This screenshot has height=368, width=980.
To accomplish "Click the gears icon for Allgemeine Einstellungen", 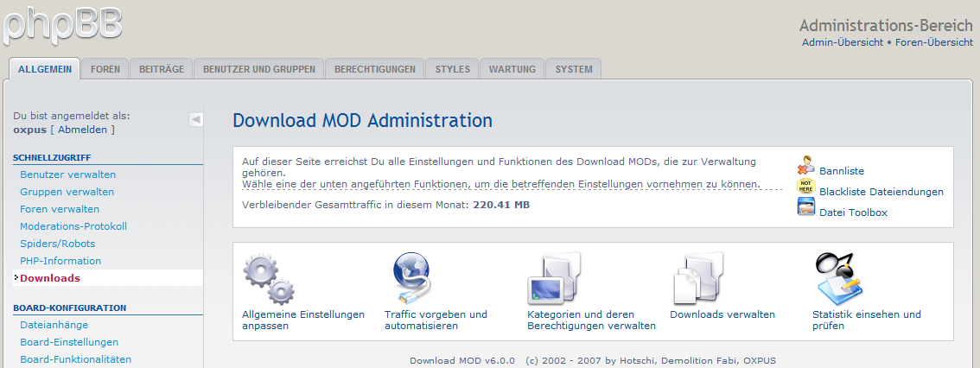I will (269, 279).
